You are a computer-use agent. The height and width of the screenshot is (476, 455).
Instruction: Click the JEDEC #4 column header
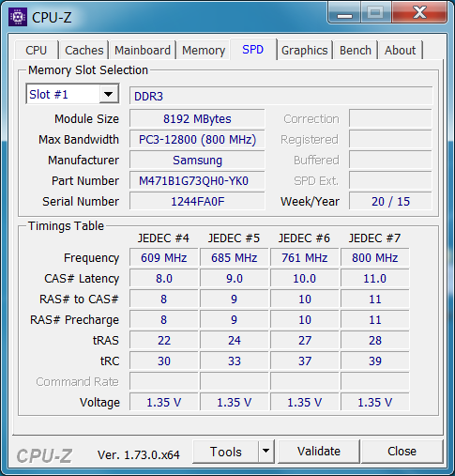163,238
